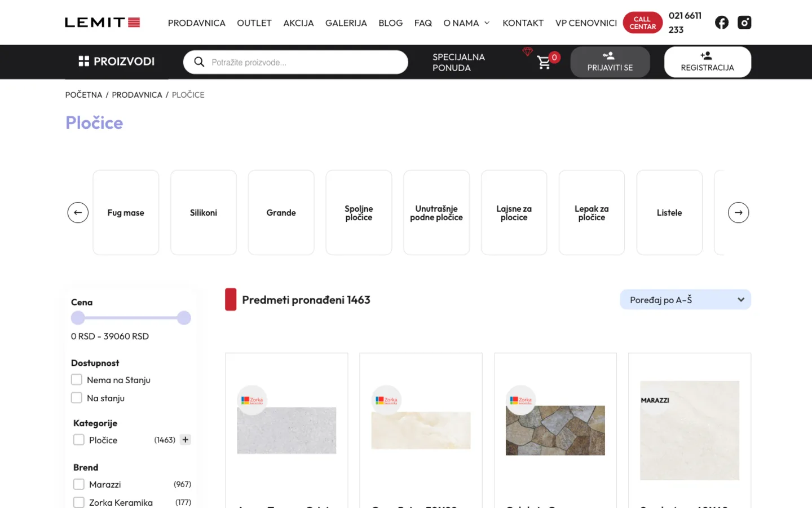
Task: Open the OUTLET menu item
Action: click(254, 23)
